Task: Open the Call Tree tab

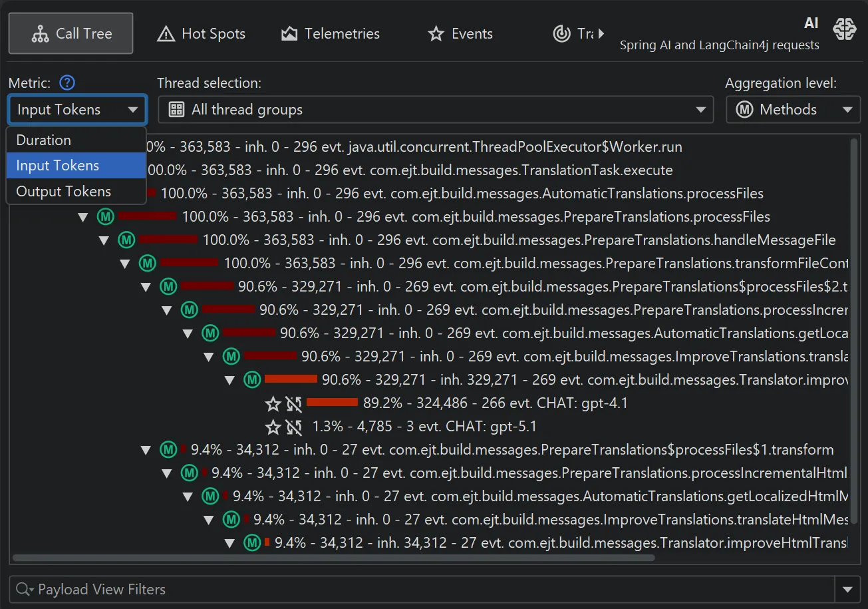Action: (71, 33)
